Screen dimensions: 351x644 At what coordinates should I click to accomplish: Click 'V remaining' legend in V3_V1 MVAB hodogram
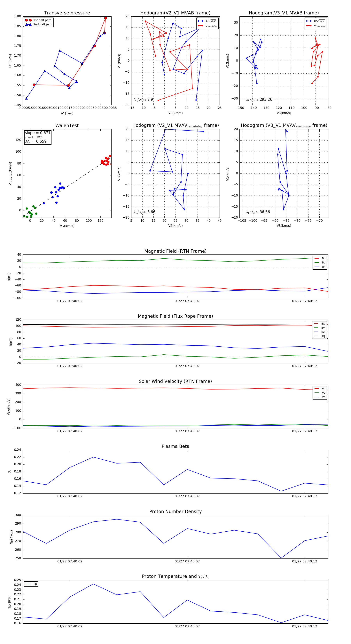click(316, 26)
